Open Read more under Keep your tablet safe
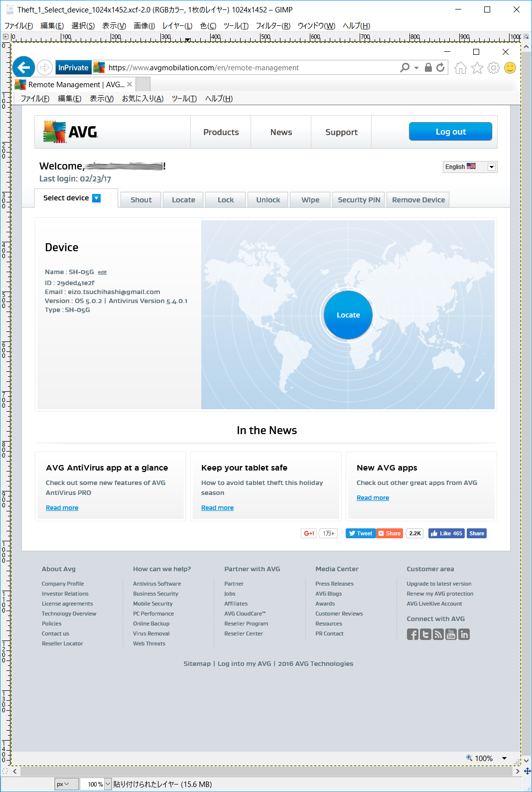Viewport: 532px width, 792px height. [x=217, y=507]
